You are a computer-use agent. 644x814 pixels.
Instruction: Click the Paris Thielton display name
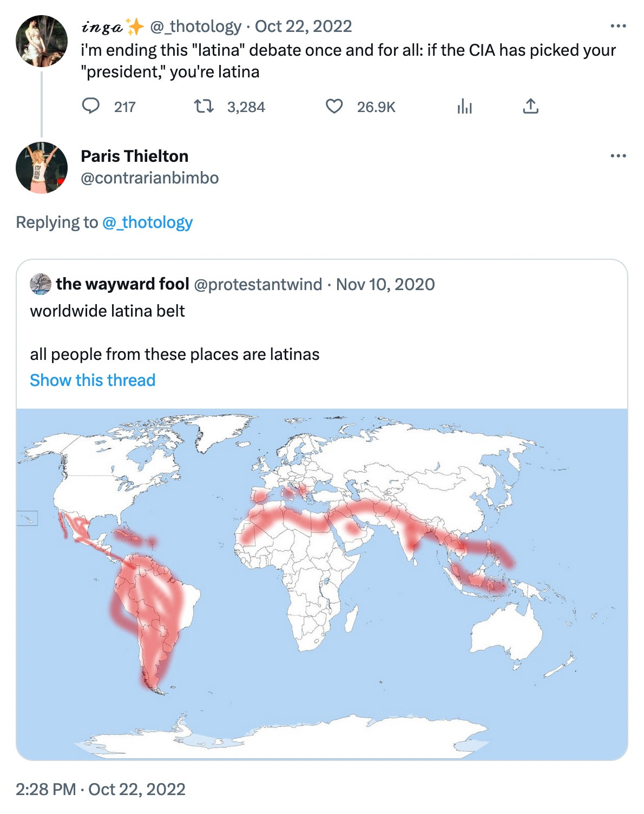[x=134, y=156]
